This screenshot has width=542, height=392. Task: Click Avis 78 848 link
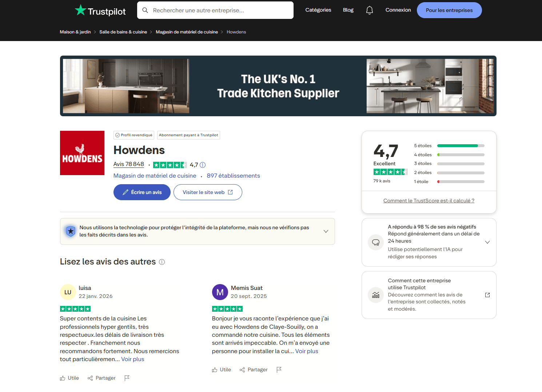(x=129, y=164)
